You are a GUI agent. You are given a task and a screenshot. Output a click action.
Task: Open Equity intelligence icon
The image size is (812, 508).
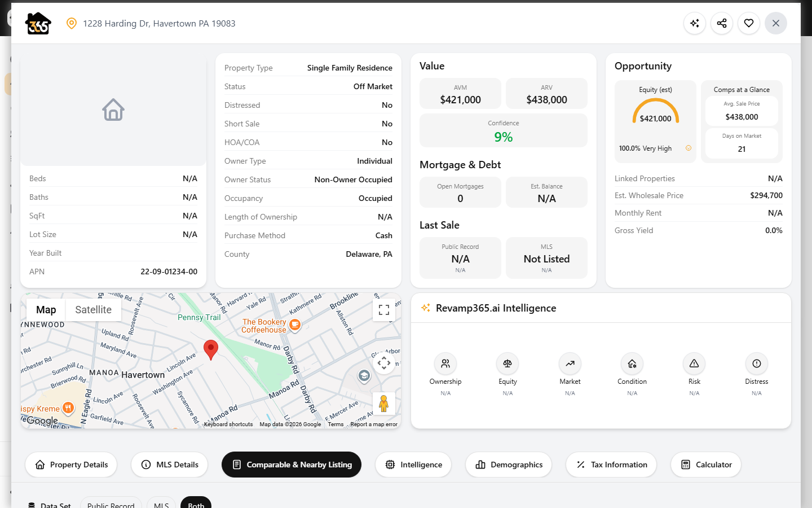click(507, 364)
